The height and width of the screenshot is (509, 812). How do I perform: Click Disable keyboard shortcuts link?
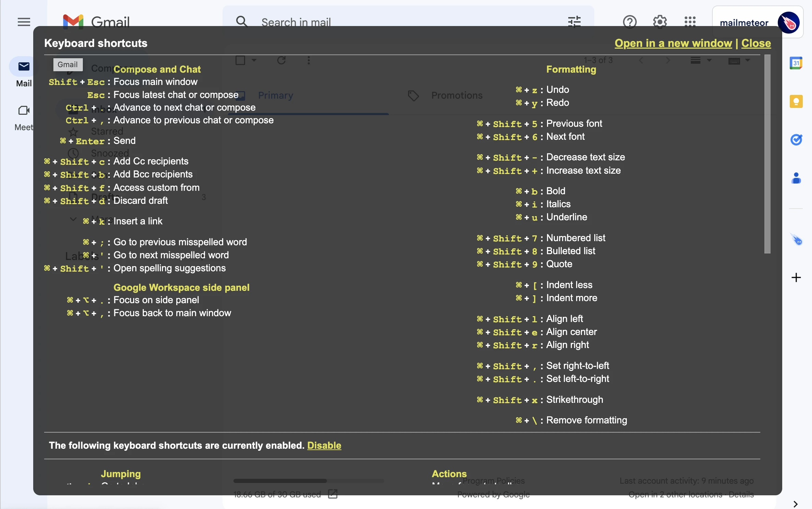pos(324,445)
